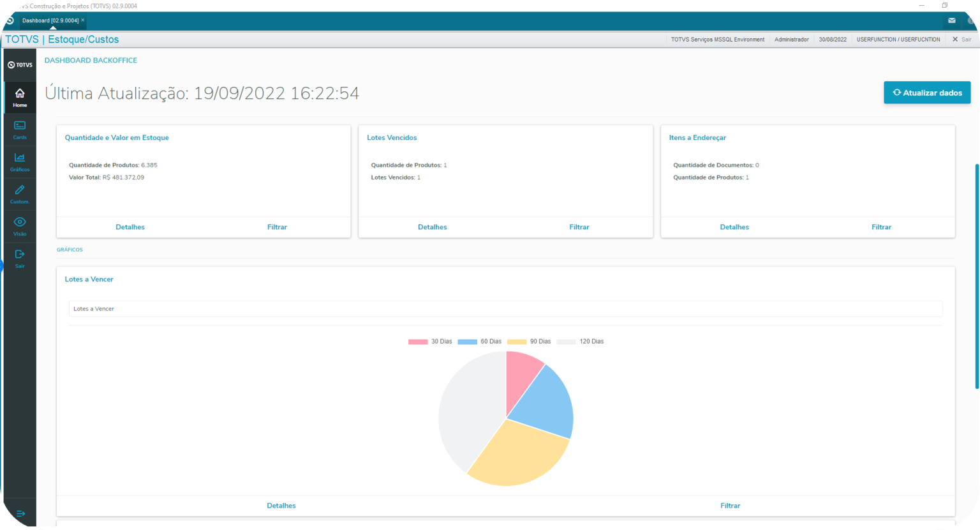This screenshot has height=530, width=980.
Task: Select Home in the navigation sidebar
Action: [19, 97]
